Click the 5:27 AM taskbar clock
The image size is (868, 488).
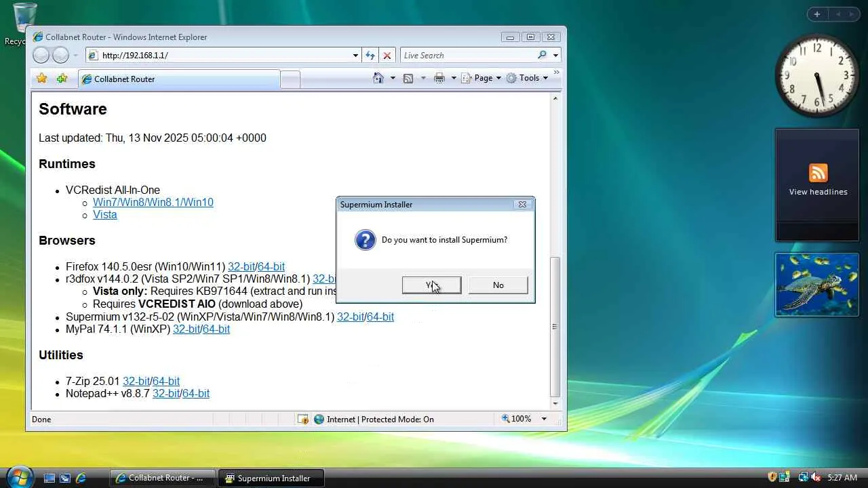coord(842,478)
